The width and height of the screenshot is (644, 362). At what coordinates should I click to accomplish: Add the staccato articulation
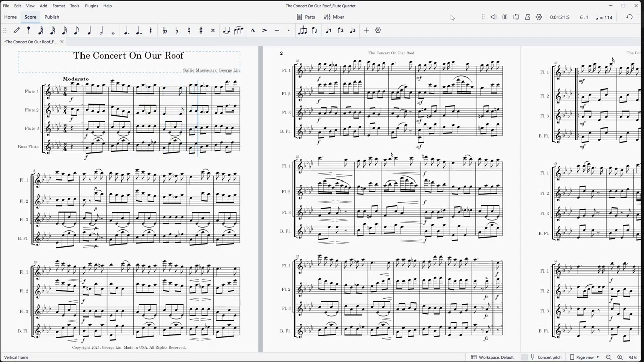(x=289, y=30)
